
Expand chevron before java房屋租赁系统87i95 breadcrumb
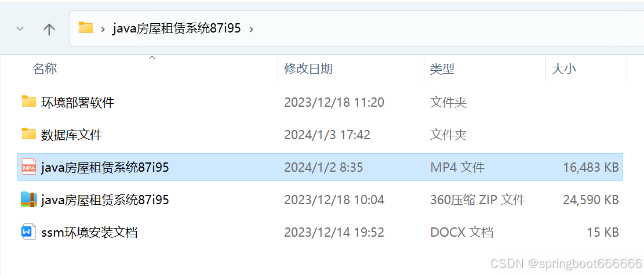pyautogui.click(x=103, y=29)
